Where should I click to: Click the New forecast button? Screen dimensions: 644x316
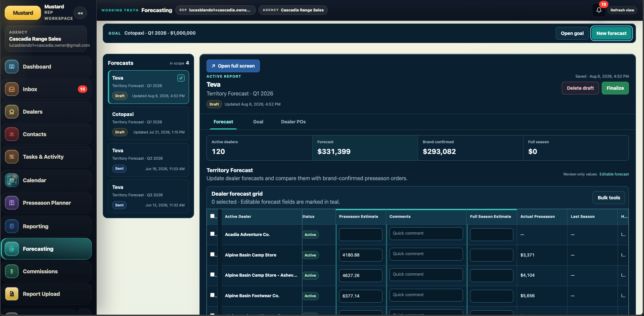[611, 33]
